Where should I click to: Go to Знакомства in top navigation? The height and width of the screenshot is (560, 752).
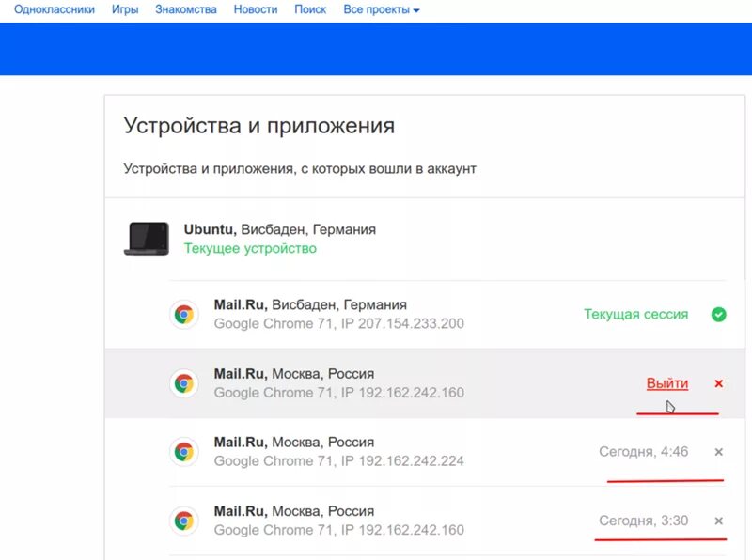click(185, 9)
